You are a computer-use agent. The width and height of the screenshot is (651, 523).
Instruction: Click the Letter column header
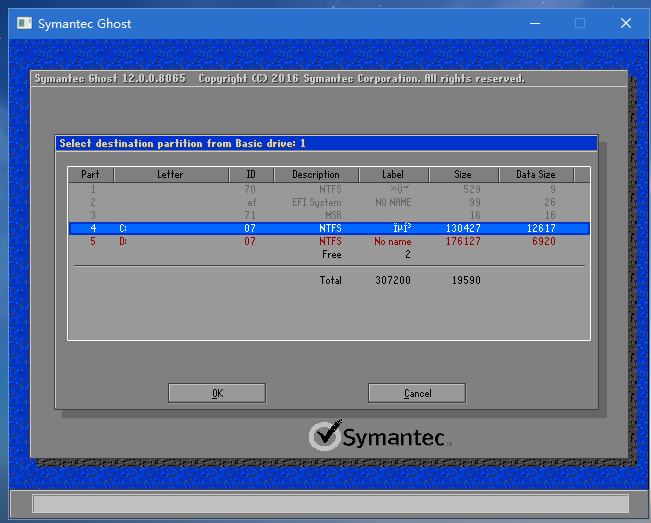pos(171,175)
